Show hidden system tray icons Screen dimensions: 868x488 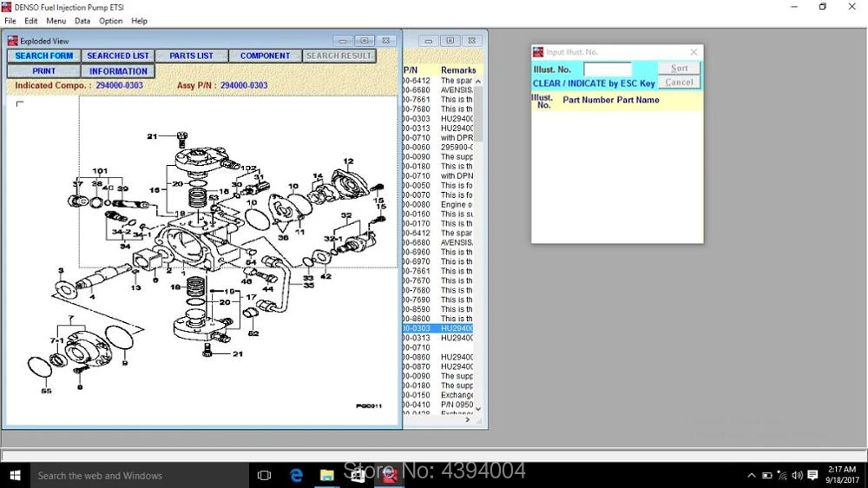point(752,475)
